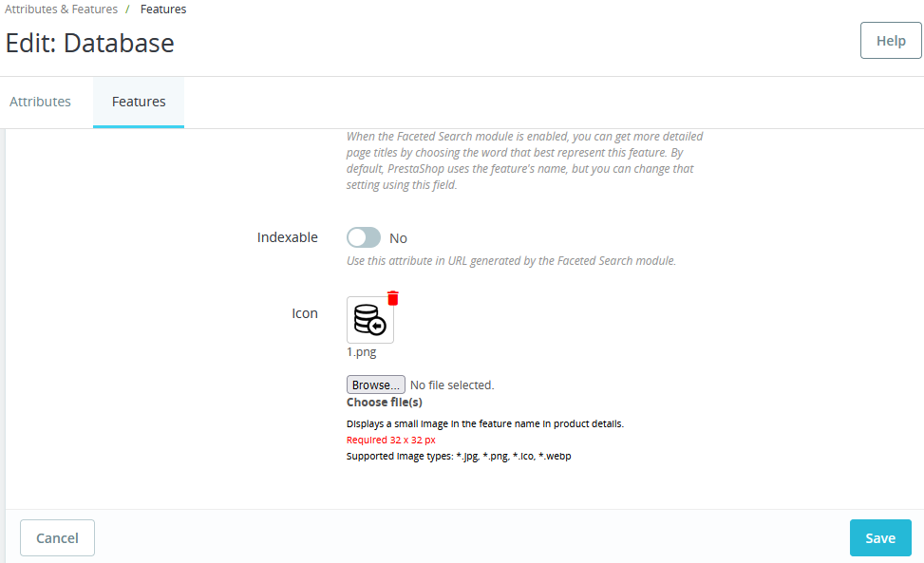Switch to the Attributes tab

40,102
